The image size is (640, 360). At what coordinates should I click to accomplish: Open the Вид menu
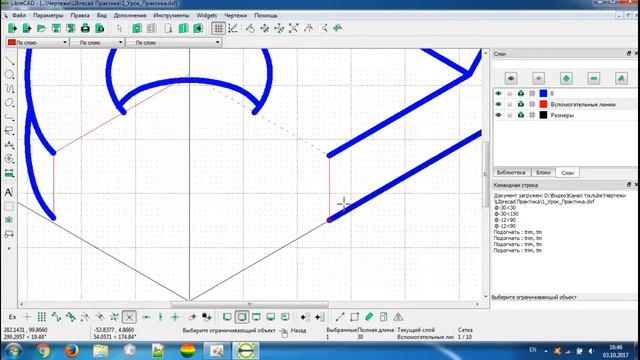click(x=102, y=15)
